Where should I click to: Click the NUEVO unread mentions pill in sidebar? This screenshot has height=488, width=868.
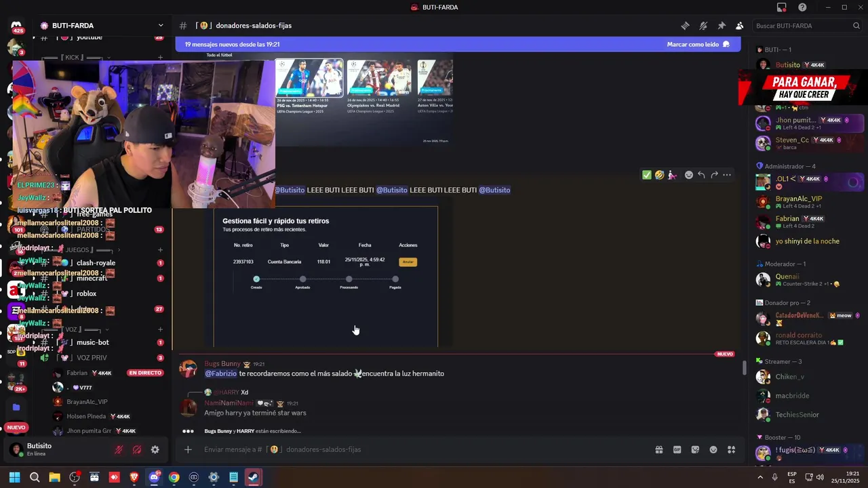(16, 428)
